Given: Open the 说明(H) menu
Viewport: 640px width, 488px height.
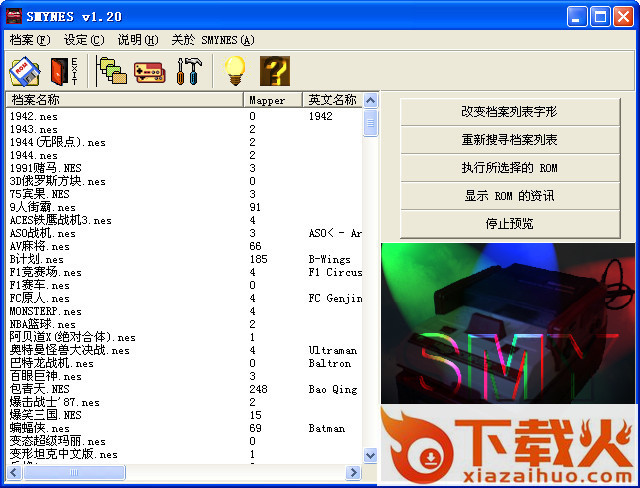Looking at the screenshot, I should click(x=138, y=40).
